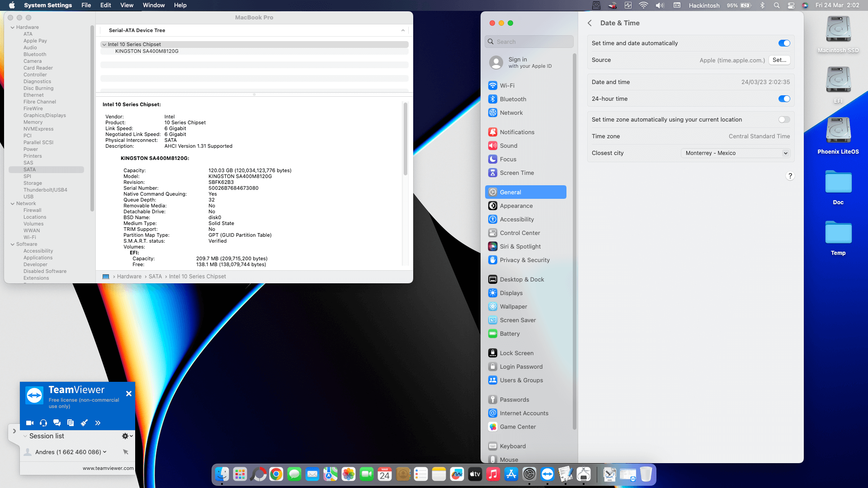This screenshot has height=488, width=868.
Task: Click the remote cursor arrow beside Andres
Action: coord(126,452)
